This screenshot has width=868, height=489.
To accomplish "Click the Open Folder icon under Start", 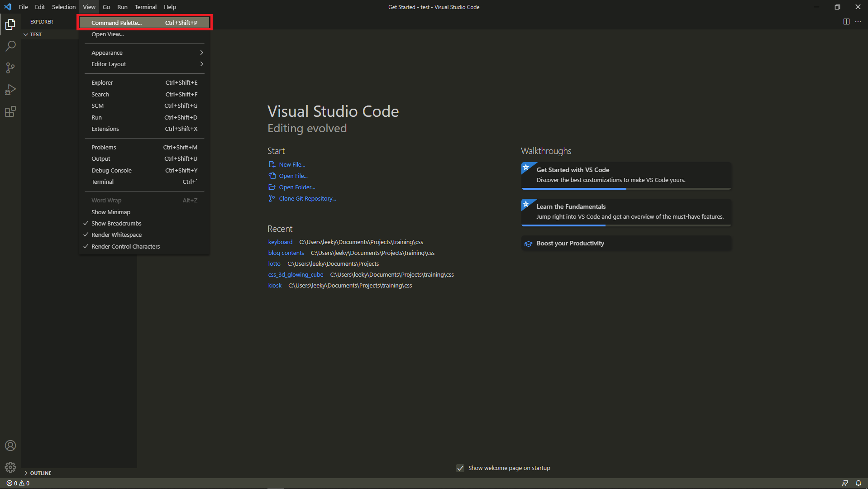I will click(x=272, y=187).
